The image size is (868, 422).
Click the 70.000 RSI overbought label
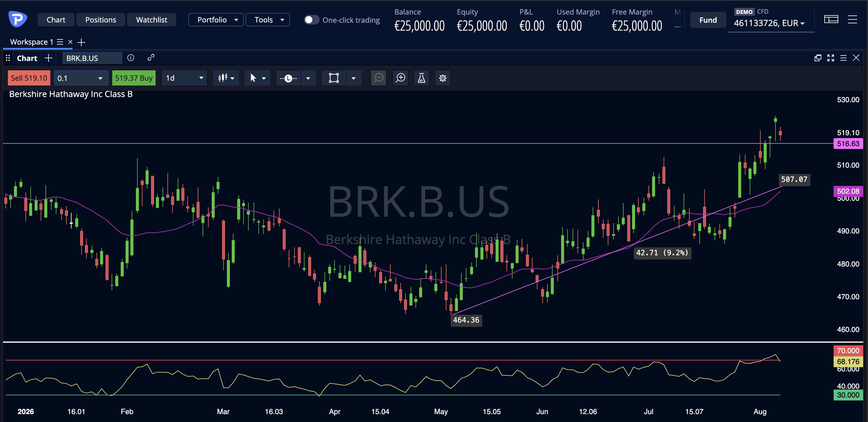pyautogui.click(x=848, y=350)
